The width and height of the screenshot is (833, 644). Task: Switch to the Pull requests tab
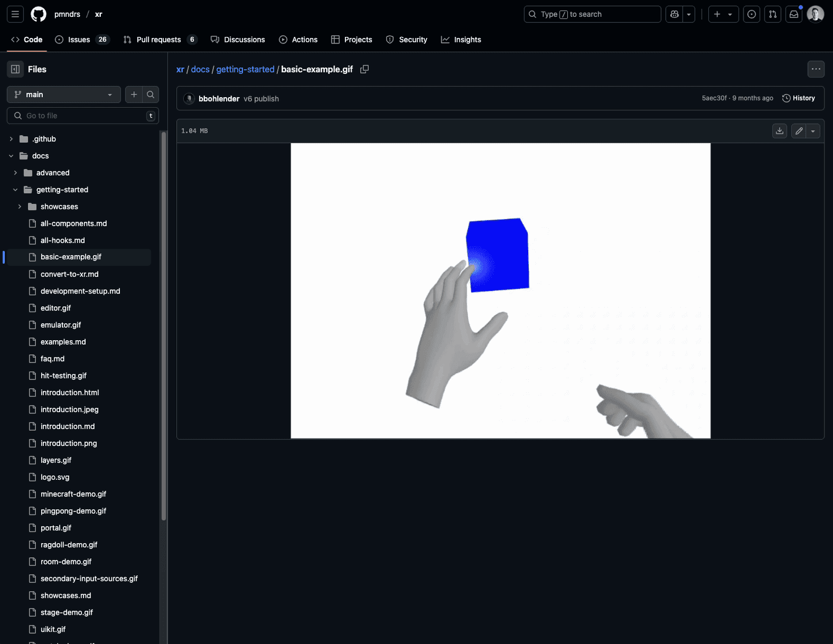[x=158, y=40]
